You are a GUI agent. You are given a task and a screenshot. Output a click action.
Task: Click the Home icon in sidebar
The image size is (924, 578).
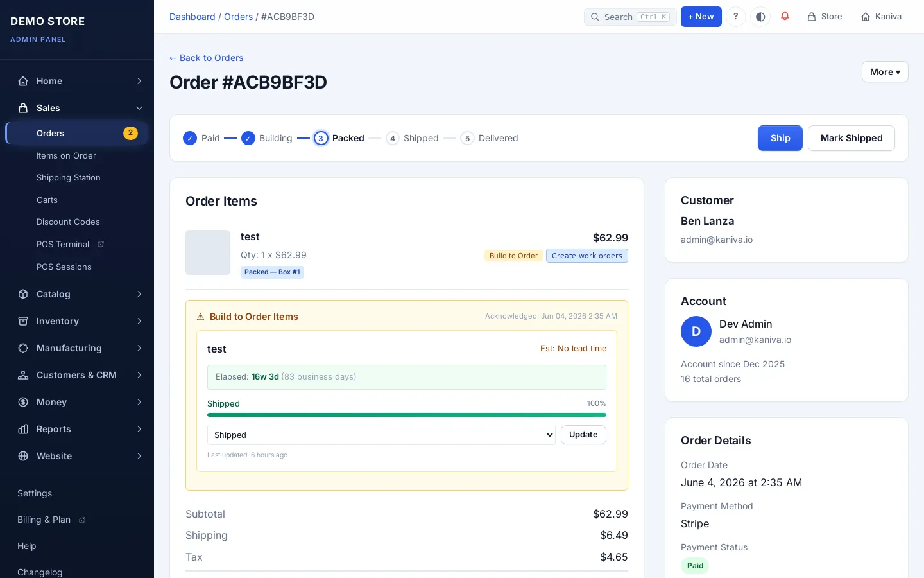[23, 81]
